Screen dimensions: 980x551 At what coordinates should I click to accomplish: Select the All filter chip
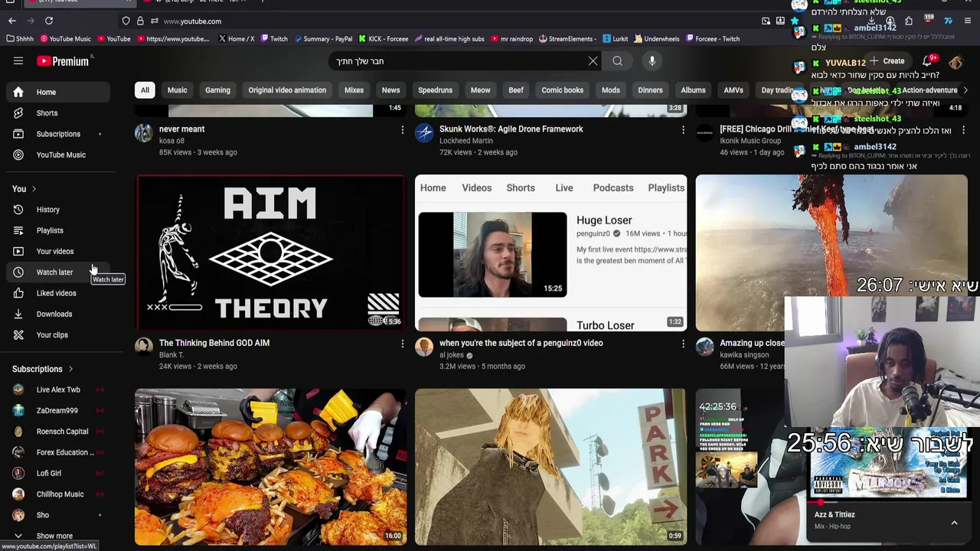145,90
